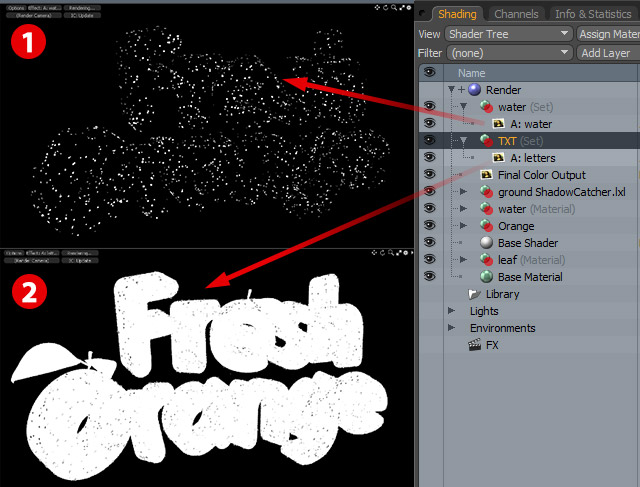Click the plus sign beside Render
Screen dimensions: 640x487
click(x=461, y=89)
